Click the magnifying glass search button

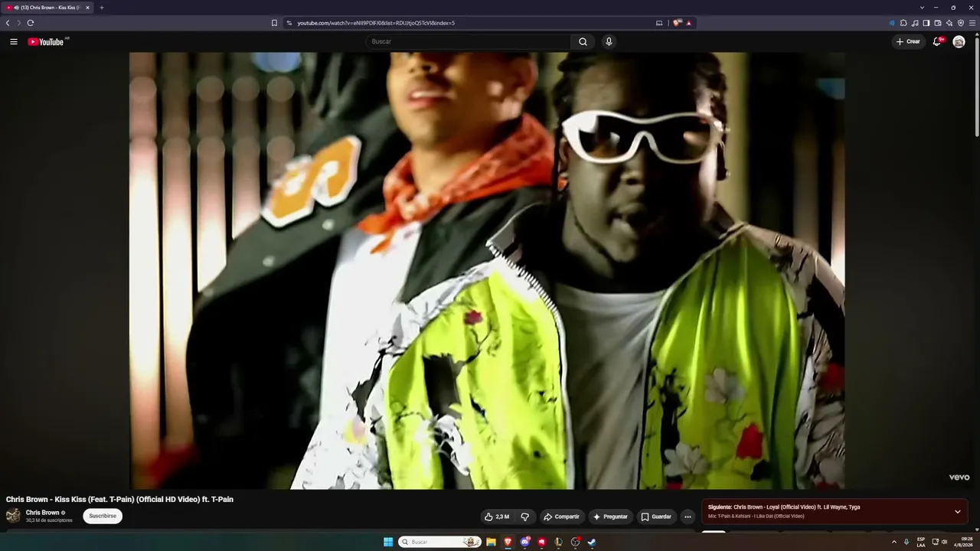click(583, 41)
